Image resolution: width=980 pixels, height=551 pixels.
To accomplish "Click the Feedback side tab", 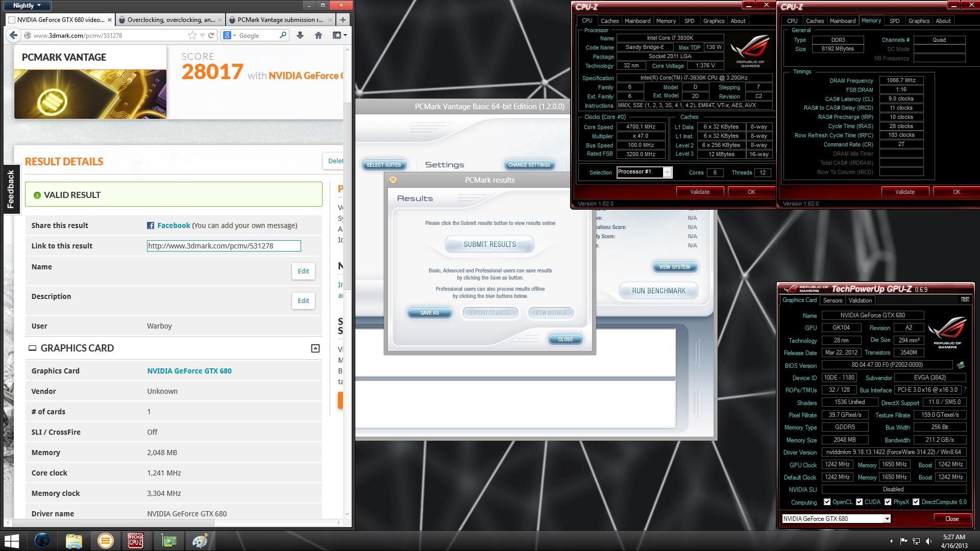I will coord(11,189).
